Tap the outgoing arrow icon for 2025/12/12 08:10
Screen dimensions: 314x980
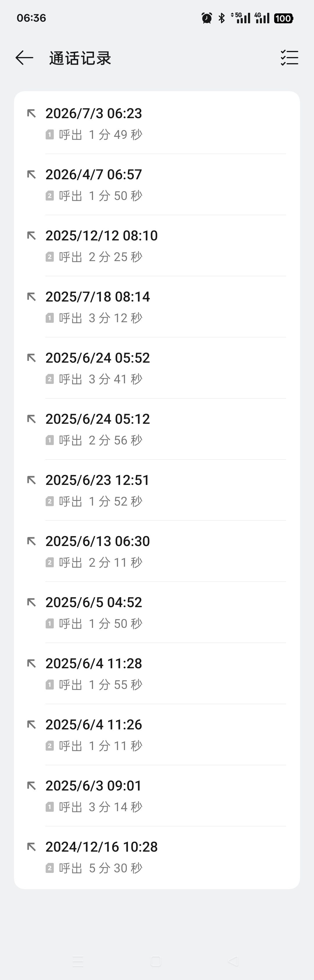pos(32,235)
